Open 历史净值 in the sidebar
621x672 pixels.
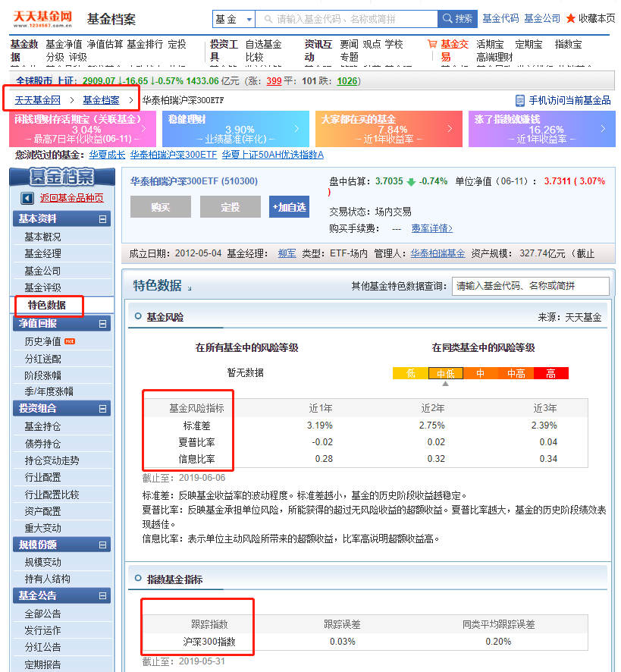(42, 341)
